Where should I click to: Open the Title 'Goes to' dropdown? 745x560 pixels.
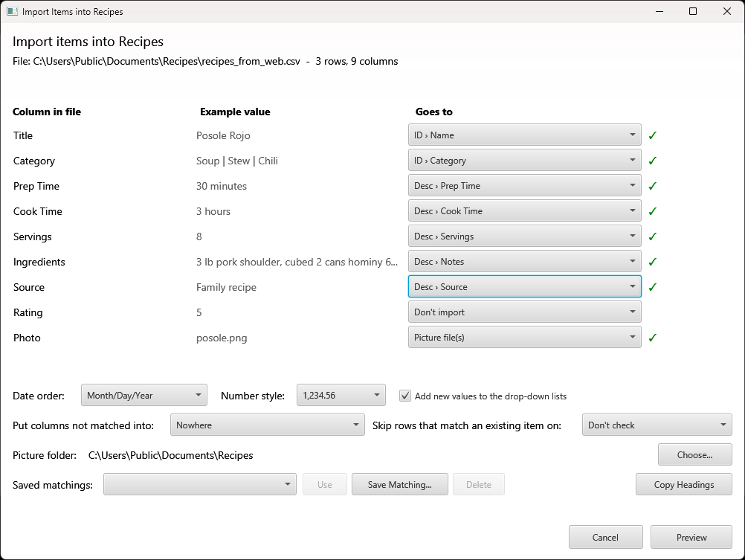[524, 135]
